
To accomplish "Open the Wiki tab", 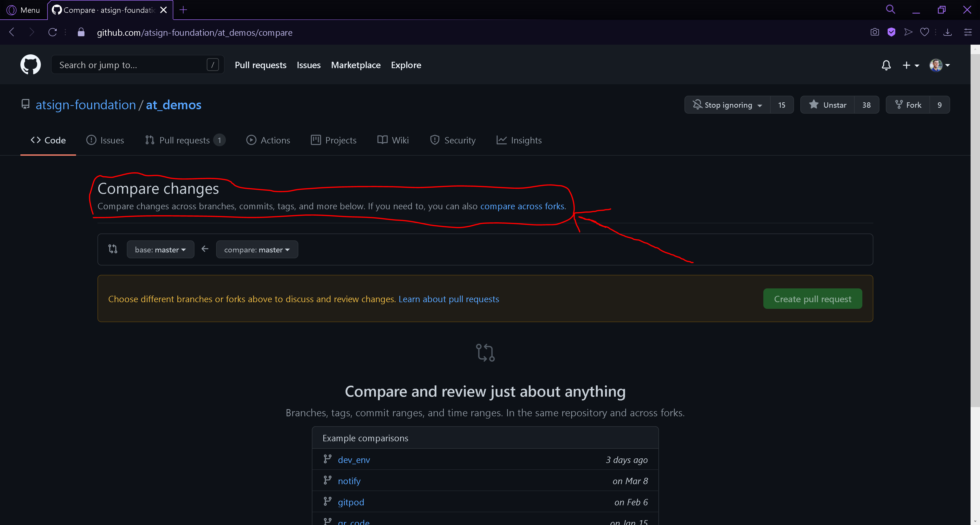I will click(393, 140).
